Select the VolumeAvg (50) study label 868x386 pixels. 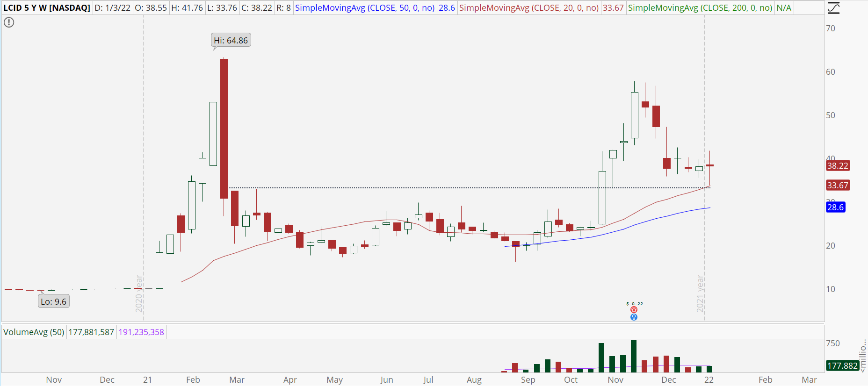pos(34,332)
